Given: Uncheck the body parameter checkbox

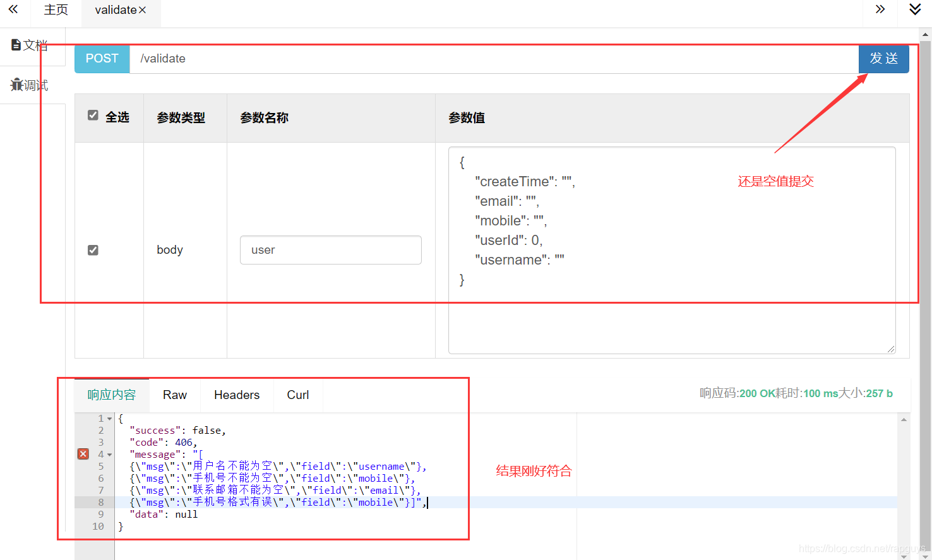Looking at the screenshot, I should (x=93, y=250).
